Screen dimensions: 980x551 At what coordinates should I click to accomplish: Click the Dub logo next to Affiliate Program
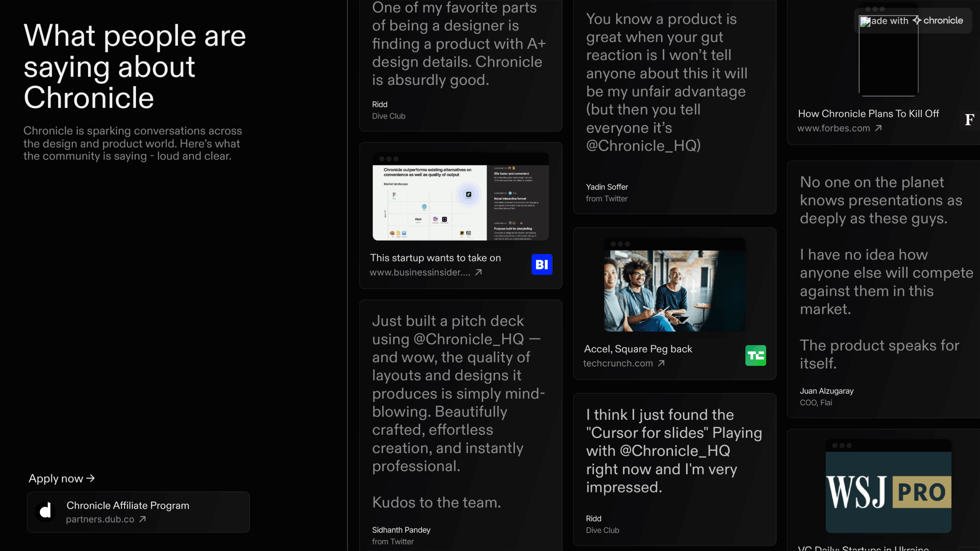46,512
